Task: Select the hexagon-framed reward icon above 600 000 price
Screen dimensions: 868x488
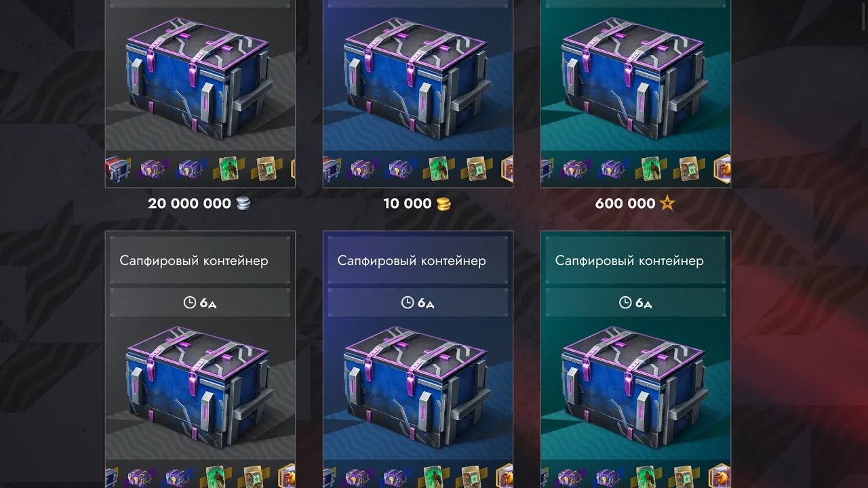Action: click(724, 168)
